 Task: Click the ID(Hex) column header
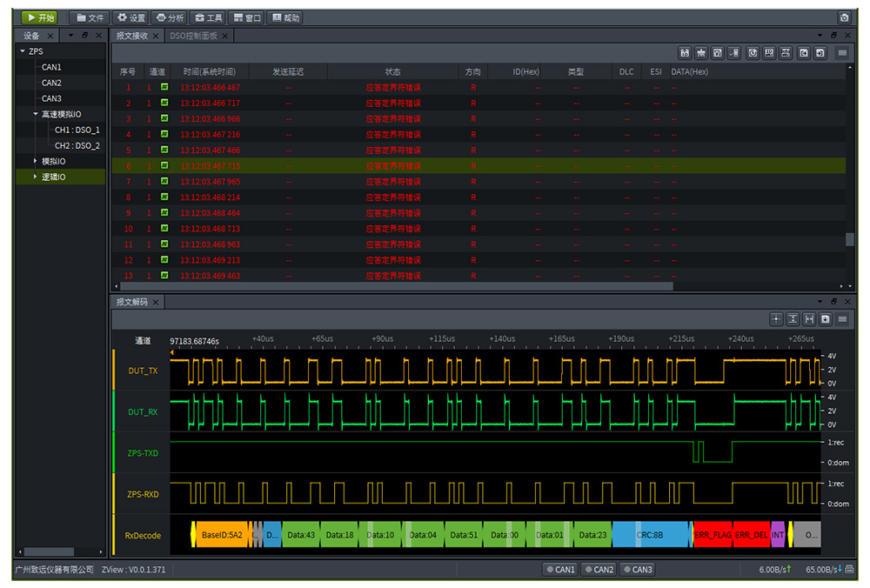526,71
